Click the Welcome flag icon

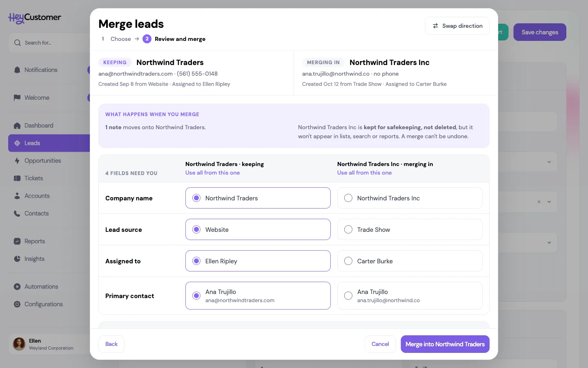click(x=17, y=98)
